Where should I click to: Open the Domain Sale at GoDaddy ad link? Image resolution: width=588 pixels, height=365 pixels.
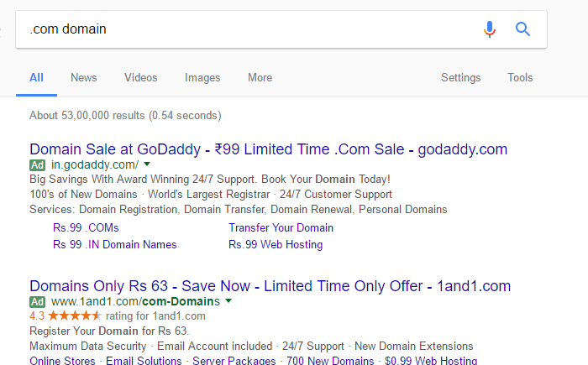pos(269,149)
